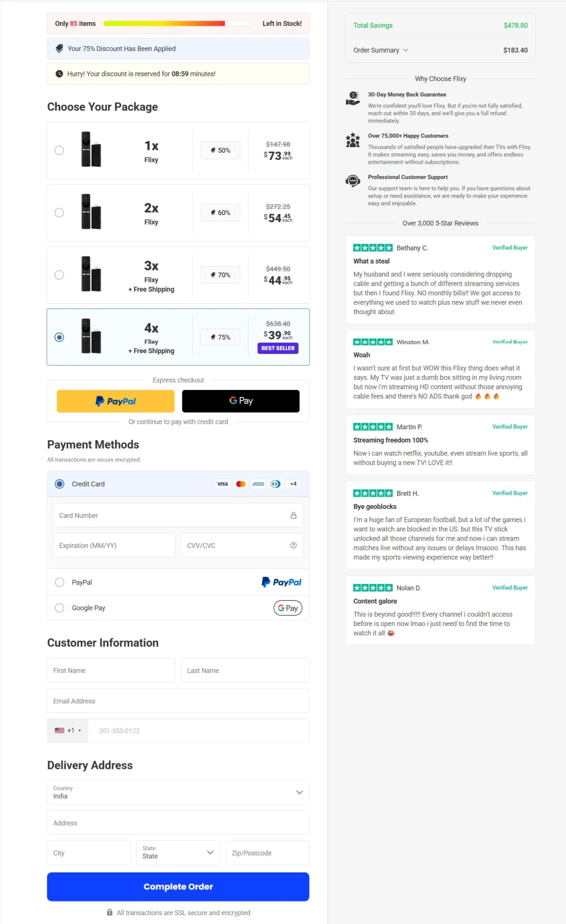The image size is (566, 924).
Task: Click the 'Bye geoblocks' review title
Action: coord(375,507)
